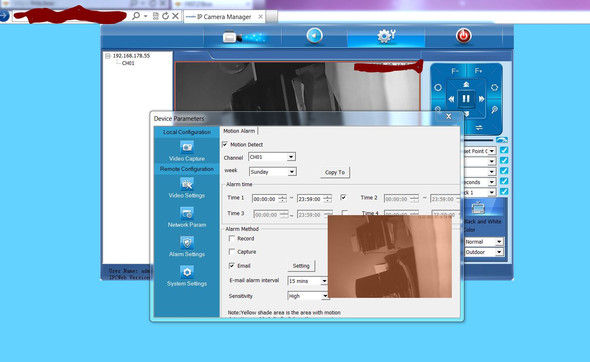Click the iris open circle icon
The width and height of the screenshot is (590, 362).
pos(438,87)
